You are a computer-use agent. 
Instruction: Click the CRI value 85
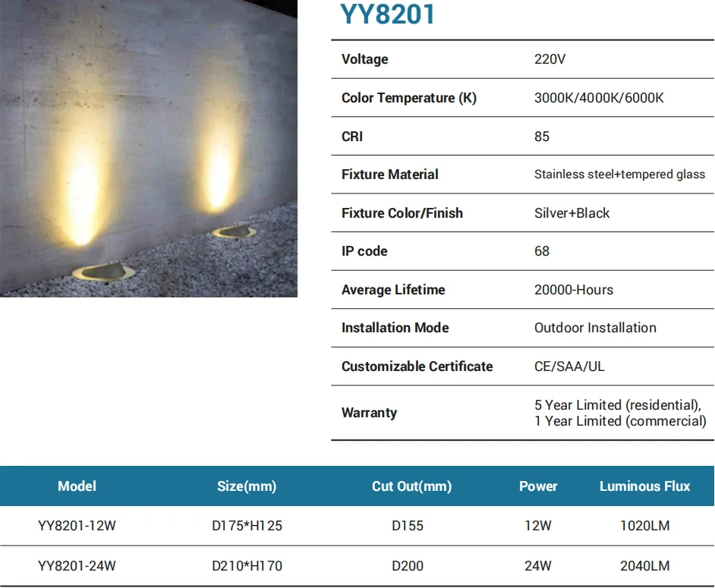pos(541,137)
